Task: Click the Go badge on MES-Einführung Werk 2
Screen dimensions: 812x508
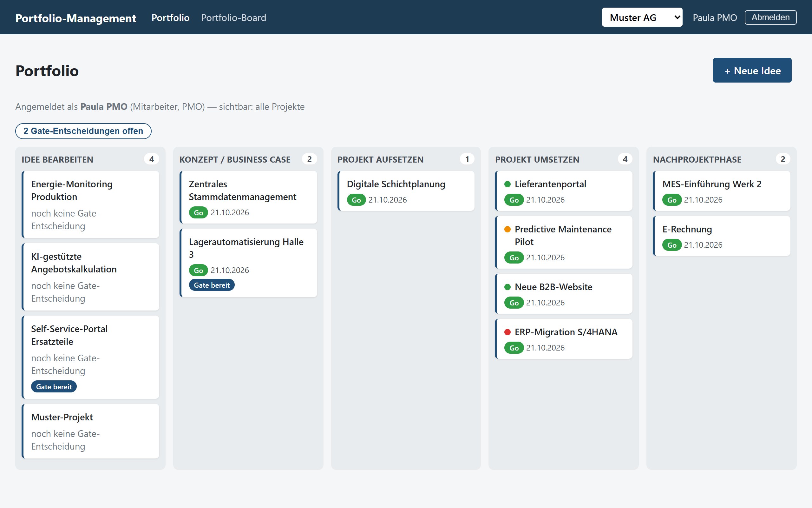Action: [672, 200]
